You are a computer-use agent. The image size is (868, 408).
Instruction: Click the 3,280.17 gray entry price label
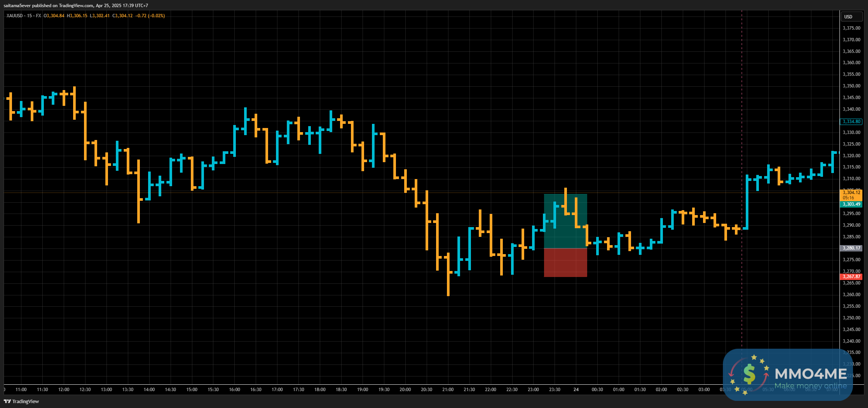(x=851, y=248)
